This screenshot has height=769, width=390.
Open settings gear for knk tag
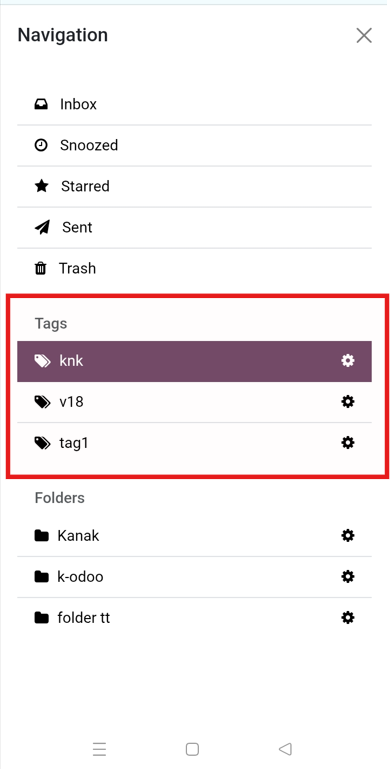point(348,361)
